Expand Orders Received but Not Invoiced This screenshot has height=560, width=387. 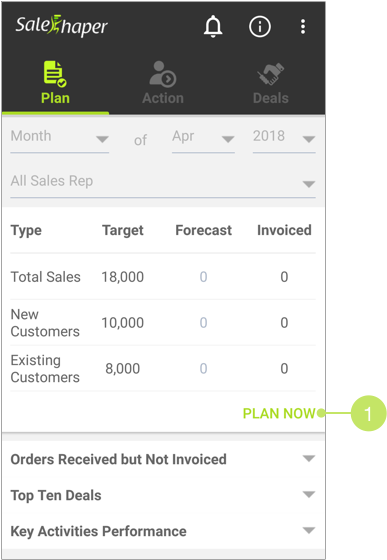163,459
